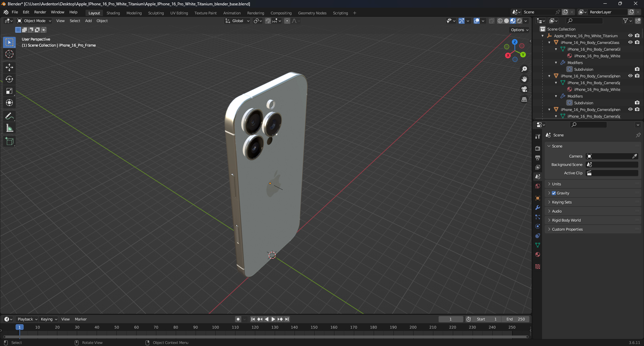
Task: Open the File menu
Action: click(x=15, y=12)
